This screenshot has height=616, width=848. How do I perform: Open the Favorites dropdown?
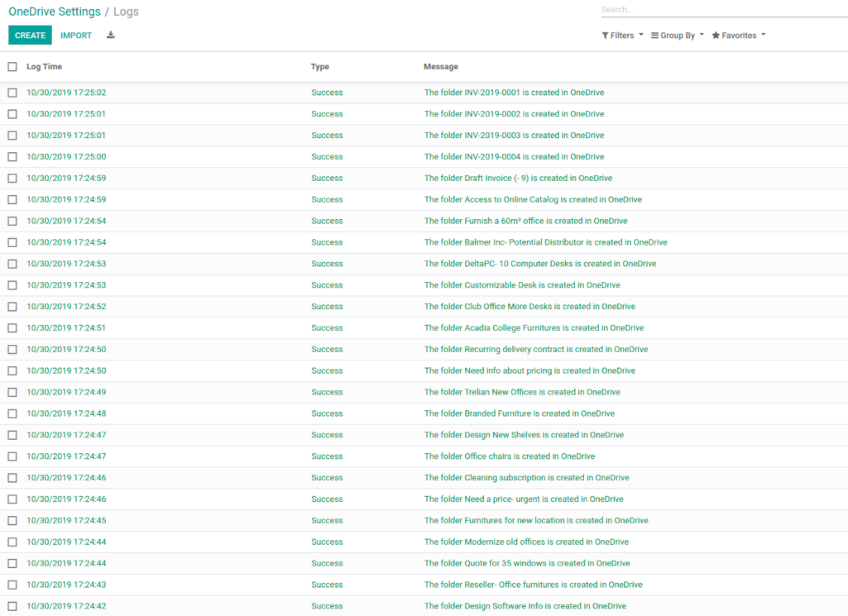(738, 35)
